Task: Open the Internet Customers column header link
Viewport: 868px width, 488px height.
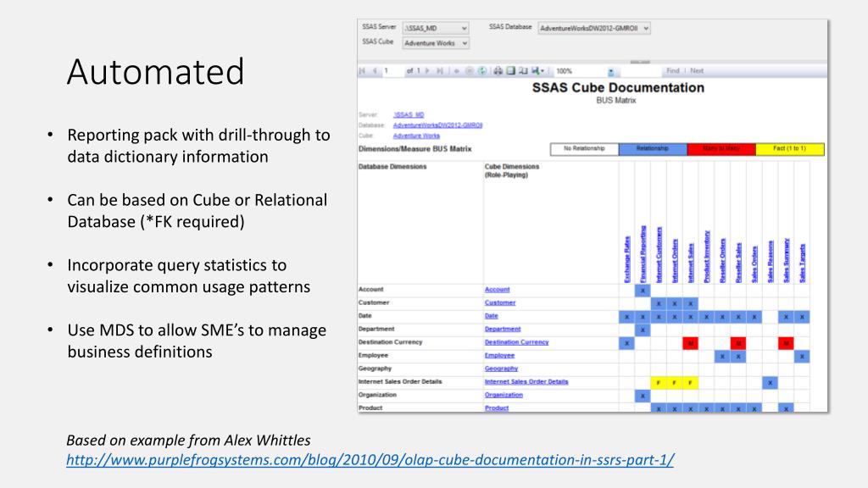Action: coord(659,254)
